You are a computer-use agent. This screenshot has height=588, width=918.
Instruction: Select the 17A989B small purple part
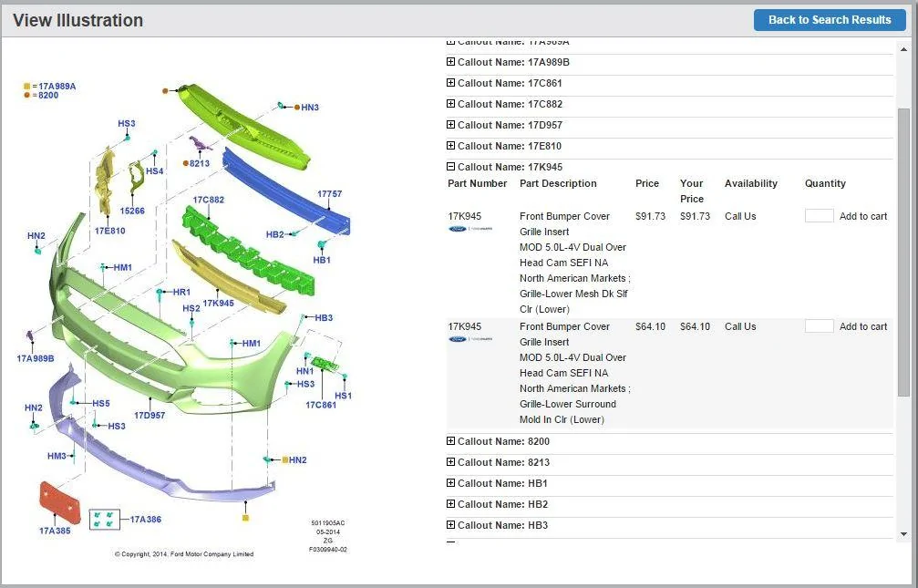[x=30, y=336]
